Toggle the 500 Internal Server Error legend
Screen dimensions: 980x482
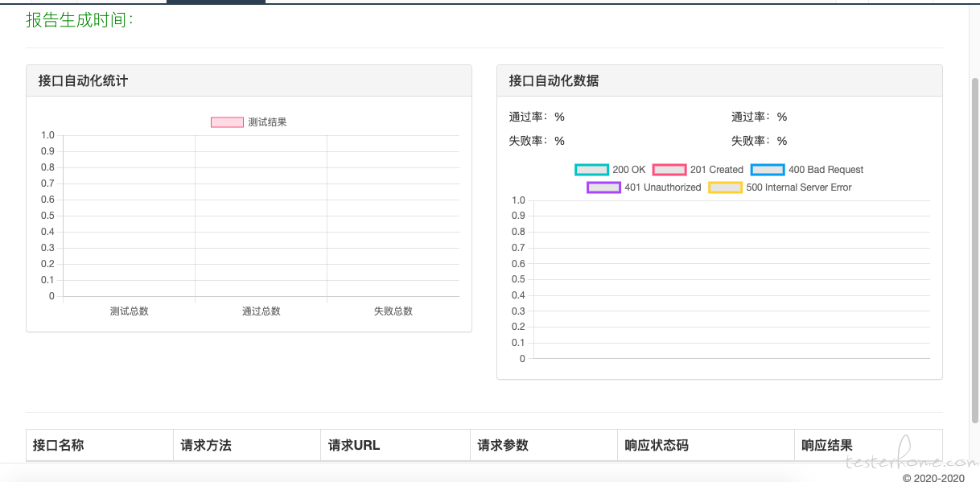pos(780,187)
